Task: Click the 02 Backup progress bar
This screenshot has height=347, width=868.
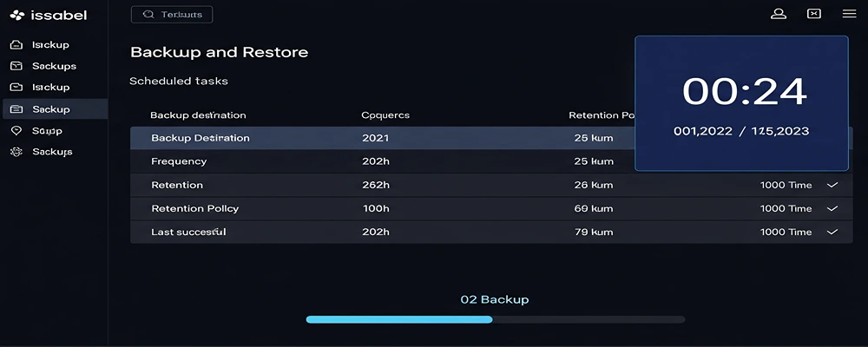Action: click(495, 319)
